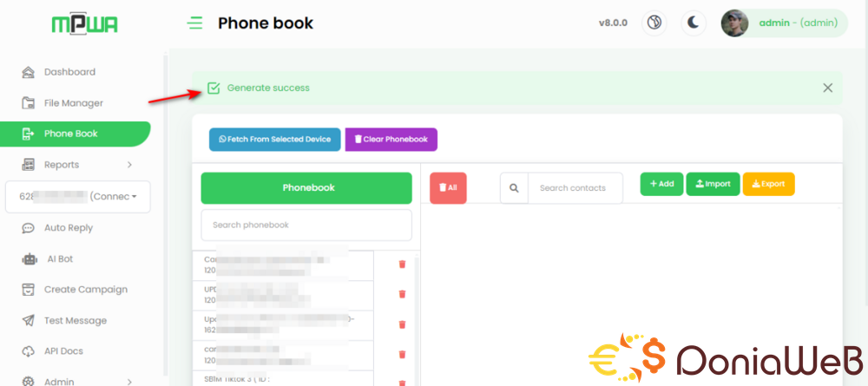
Task: Click the AI Bot robot icon
Action: click(x=29, y=258)
